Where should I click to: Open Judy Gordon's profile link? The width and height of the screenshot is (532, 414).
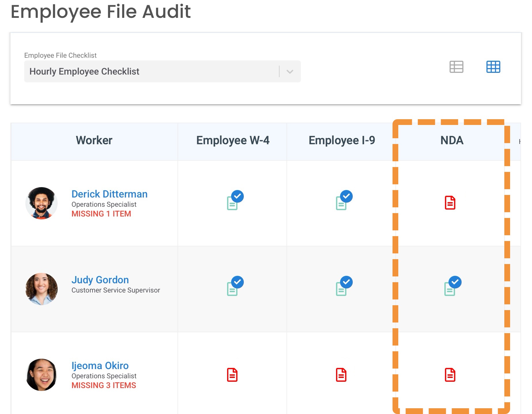click(100, 280)
